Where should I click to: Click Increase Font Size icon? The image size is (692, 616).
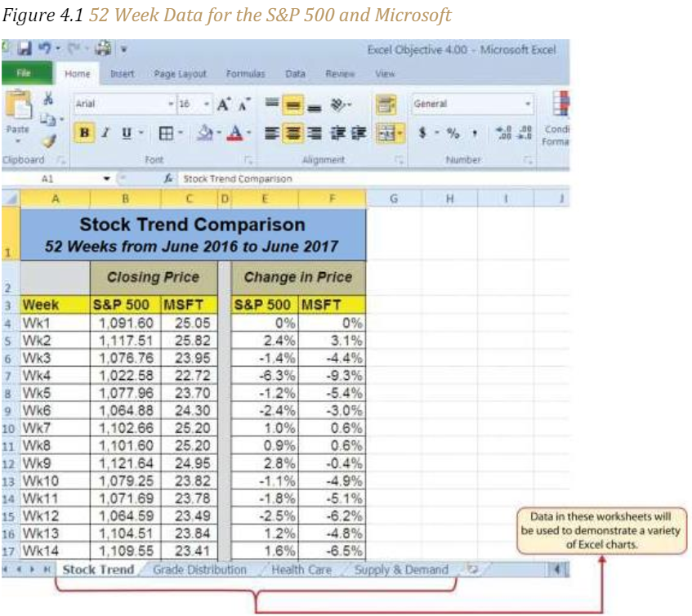pyautogui.click(x=223, y=105)
